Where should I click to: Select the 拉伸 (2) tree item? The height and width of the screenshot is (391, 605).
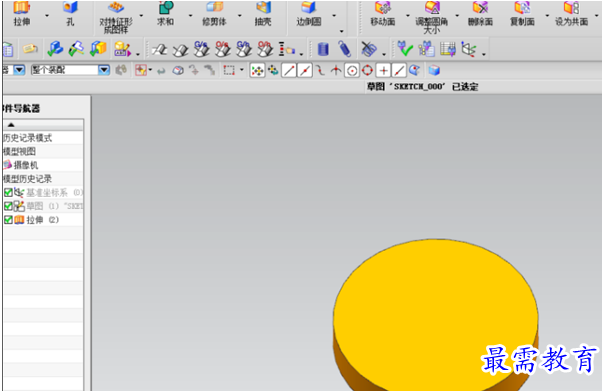[42, 220]
